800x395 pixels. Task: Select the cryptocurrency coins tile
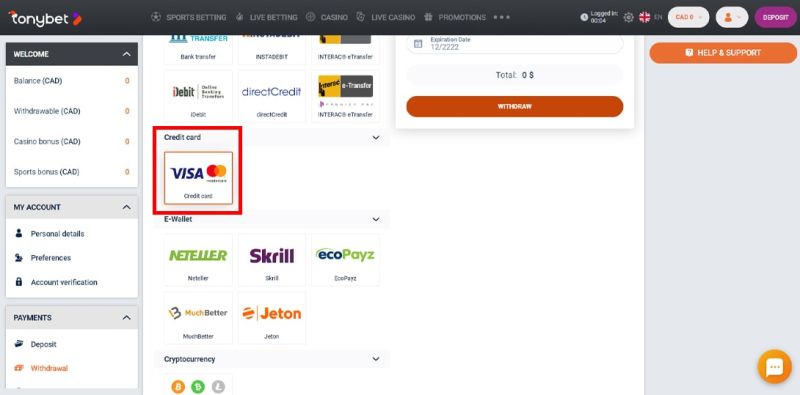[198, 384]
